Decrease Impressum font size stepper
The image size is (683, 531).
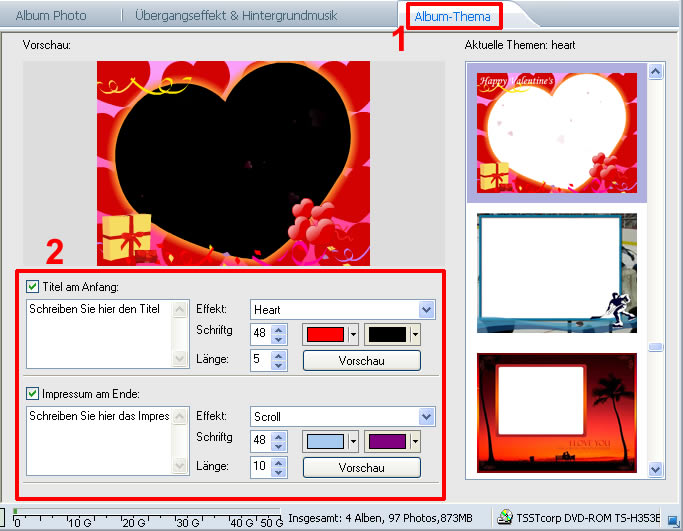(279, 446)
